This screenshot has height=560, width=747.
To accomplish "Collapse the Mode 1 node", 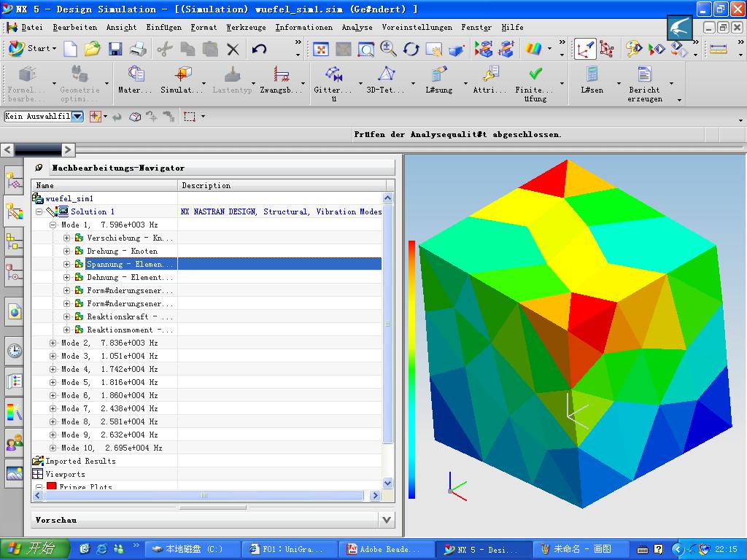I will point(53,225).
